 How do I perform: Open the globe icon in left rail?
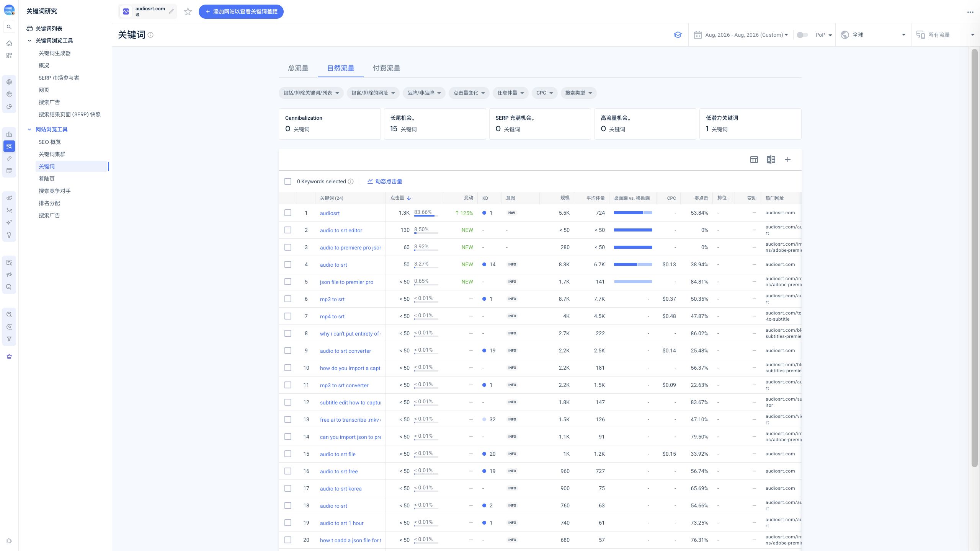pos(9,82)
